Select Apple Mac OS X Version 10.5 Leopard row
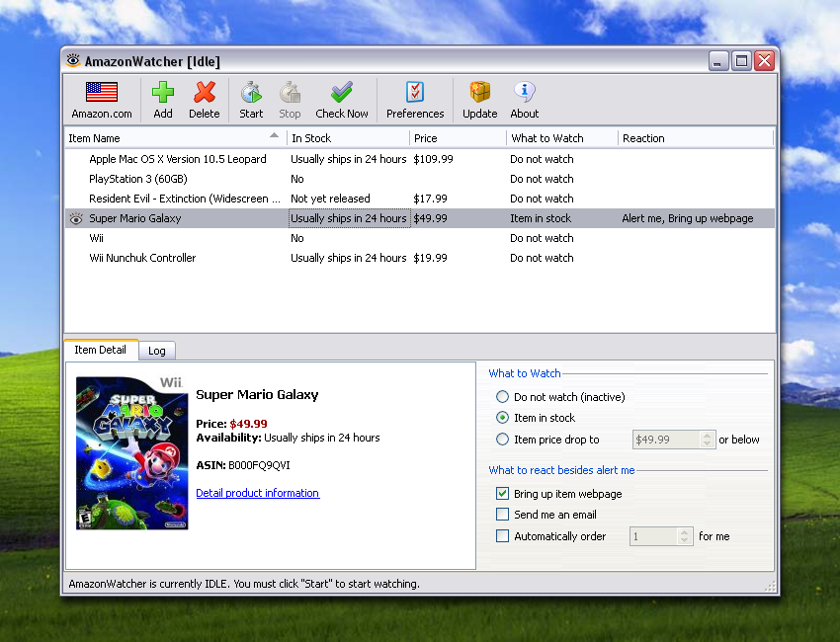Image resolution: width=840 pixels, height=642 pixels. coord(420,159)
